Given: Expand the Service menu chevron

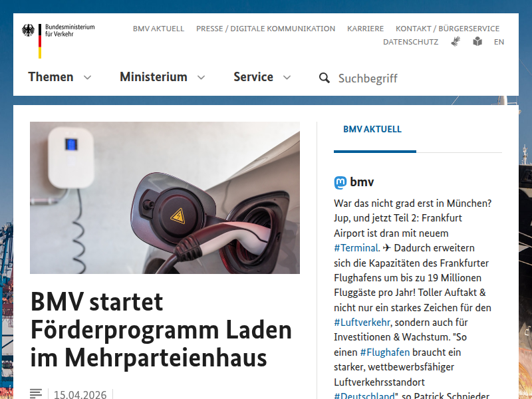Looking at the screenshot, I should pyautogui.click(x=287, y=77).
